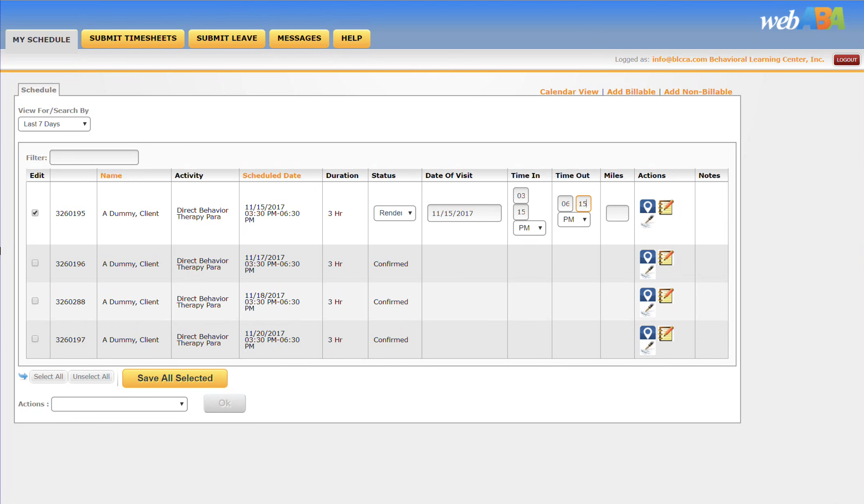Click the Time Out hour field 06
The image size is (864, 504).
pyautogui.click(x=565, y=204)
